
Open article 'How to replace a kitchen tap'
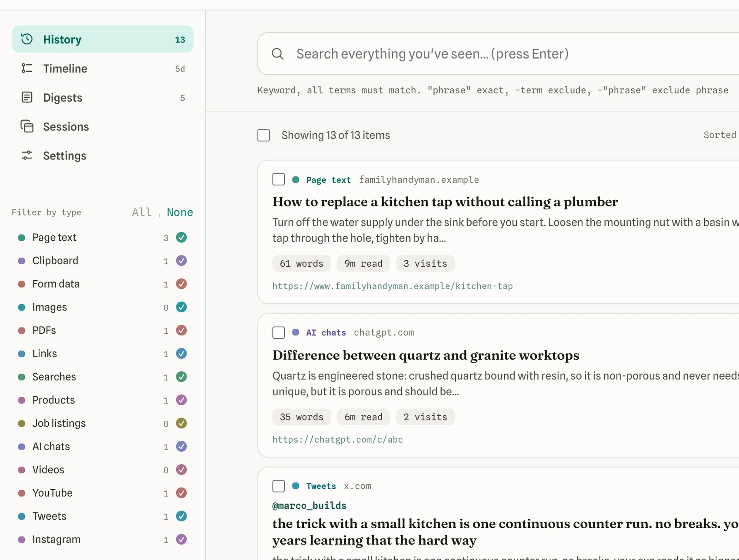(x=445, y=202)
